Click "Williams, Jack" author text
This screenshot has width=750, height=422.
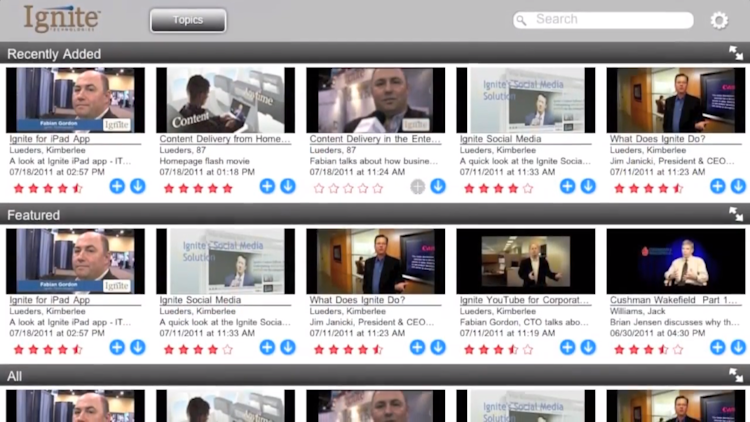click(638, 311)
